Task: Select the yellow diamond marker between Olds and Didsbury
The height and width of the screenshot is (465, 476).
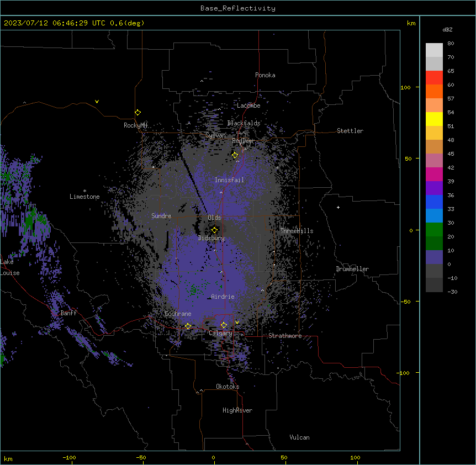Action: 214,230
